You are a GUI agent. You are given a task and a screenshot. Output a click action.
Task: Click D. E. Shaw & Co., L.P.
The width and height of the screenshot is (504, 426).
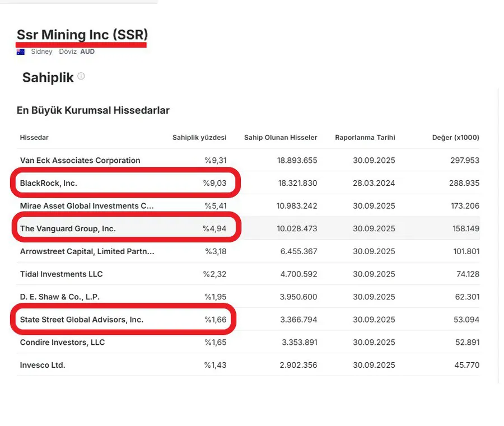coord(60,297)
